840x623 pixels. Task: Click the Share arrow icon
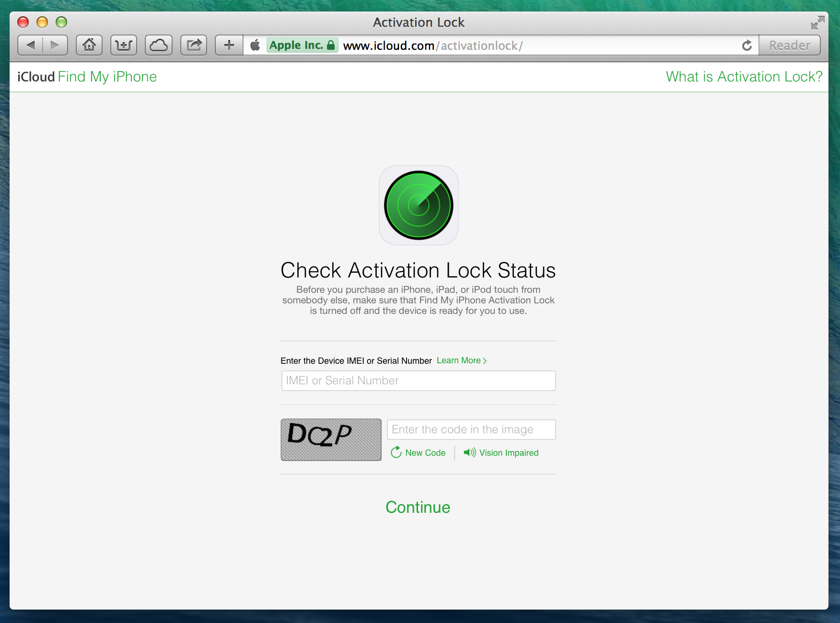pos(194,46)
